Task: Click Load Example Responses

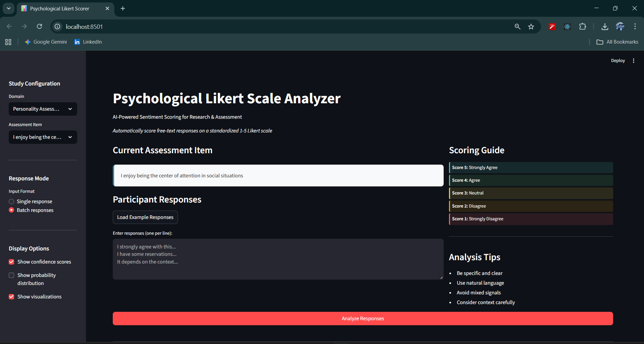Action: [145, 217]
